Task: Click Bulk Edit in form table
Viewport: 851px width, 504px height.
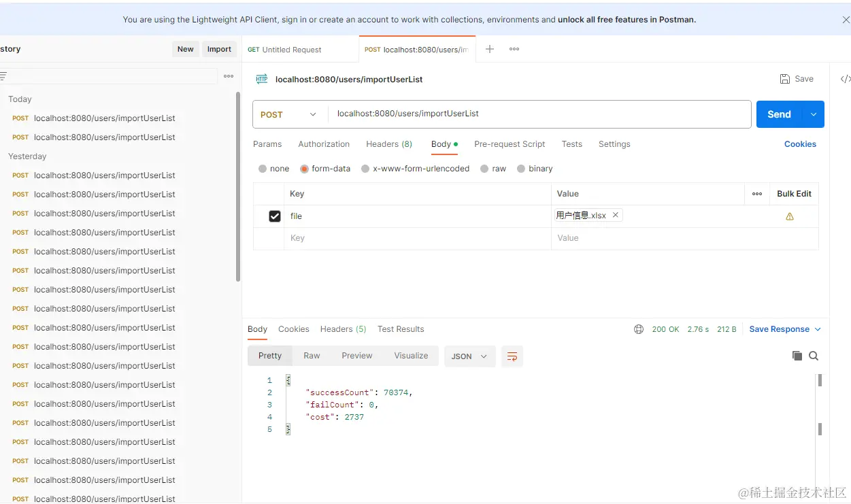Action: (794, 194)
